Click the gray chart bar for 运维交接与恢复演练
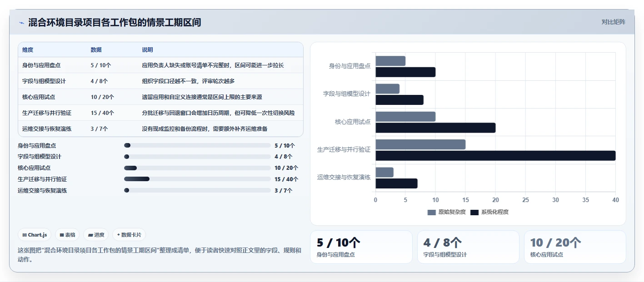The width and height of the screenshot is (644, 282). [x=384, y=172]
